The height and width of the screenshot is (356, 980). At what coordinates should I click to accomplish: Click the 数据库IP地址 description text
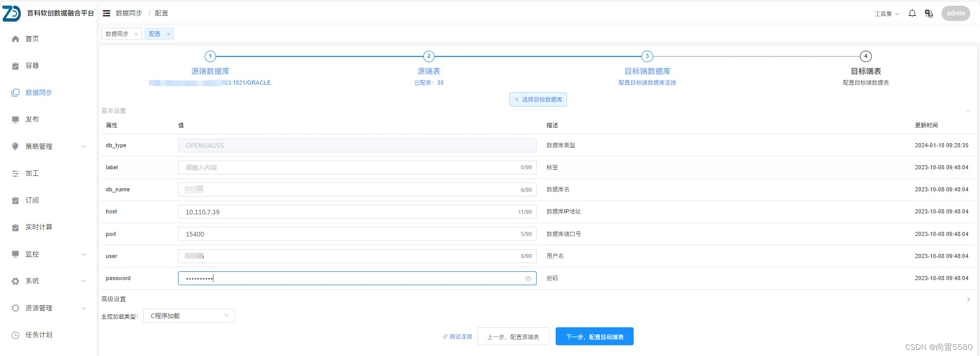(563, 211)
